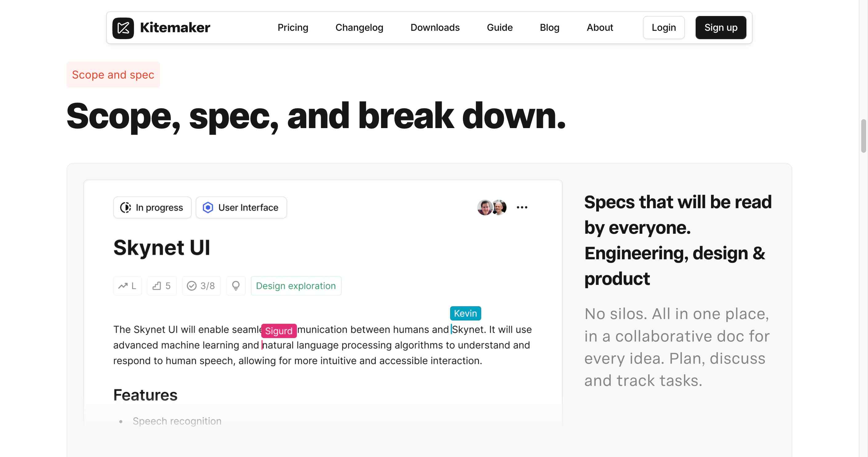Image resolution: width=868 pixels, height=457 pixels.
Task: Open the Changelog page
Action: click(359, 28)
